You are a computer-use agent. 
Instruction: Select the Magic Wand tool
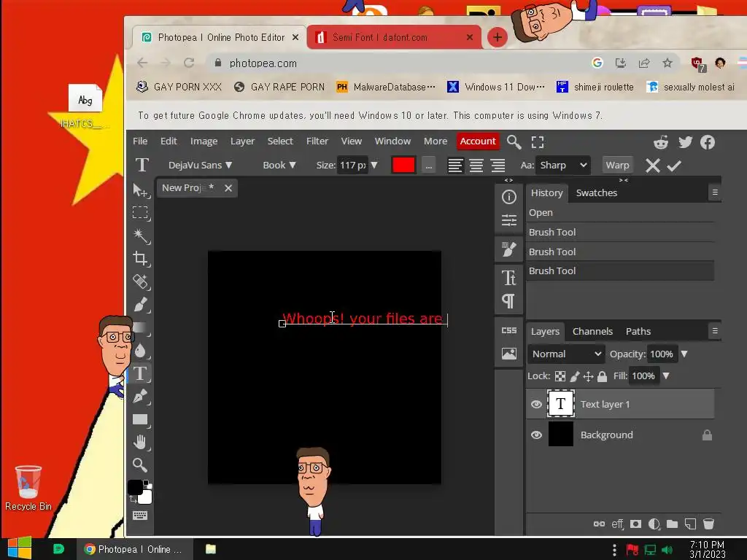(x=140, y=236)
